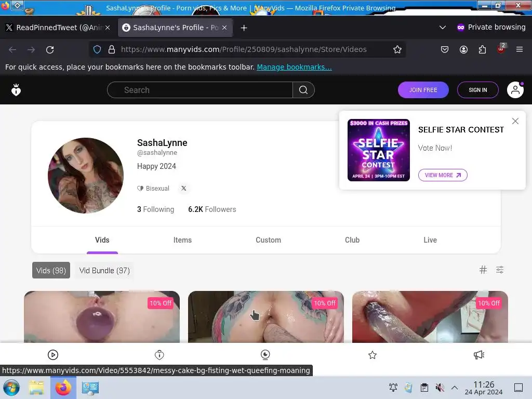Expand hidden system tray icons chevron
The width and height of the screenshot is (532, 399).
tap(455, 388)
